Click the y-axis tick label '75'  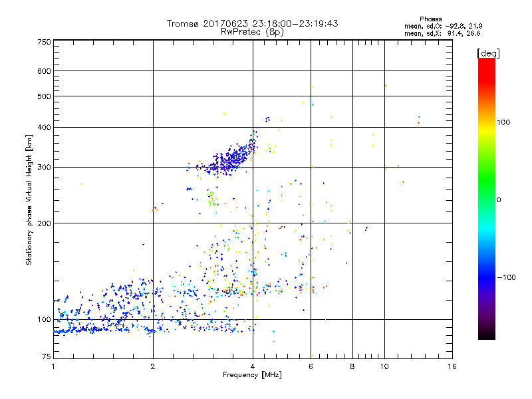pos(47,356)
